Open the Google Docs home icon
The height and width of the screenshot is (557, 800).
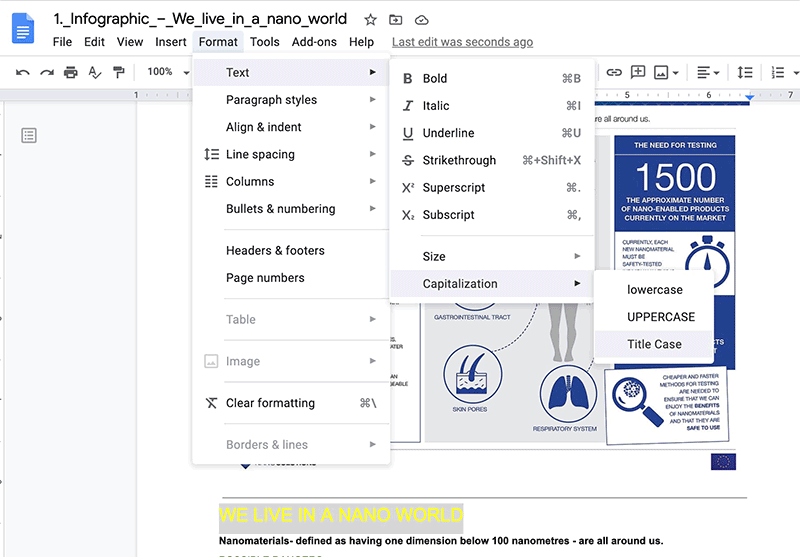[22, 28]
